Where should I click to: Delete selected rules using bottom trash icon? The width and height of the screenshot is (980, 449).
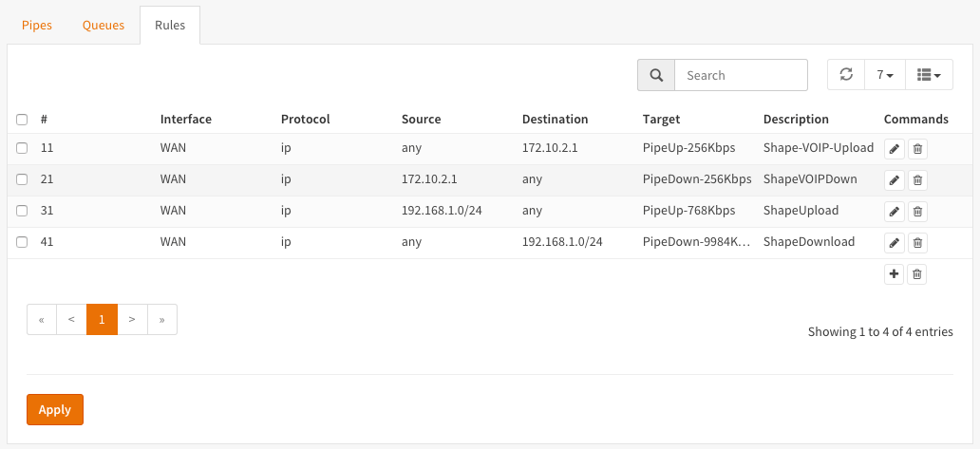coord(917,274)
